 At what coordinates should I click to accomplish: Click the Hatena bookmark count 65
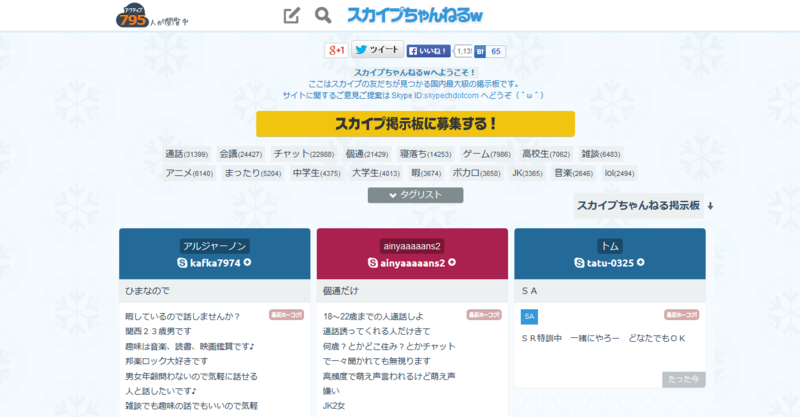click(495, 52)
